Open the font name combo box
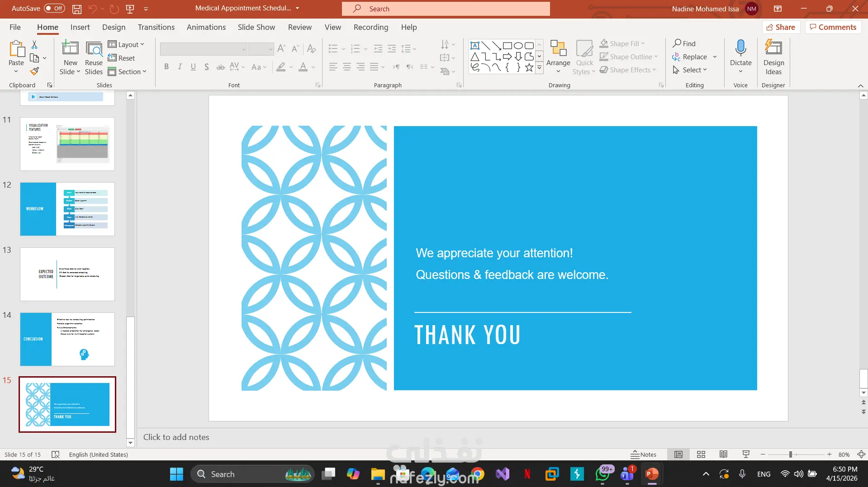The image size is (868, 487). pyautogui.click(x=204, y=49)
